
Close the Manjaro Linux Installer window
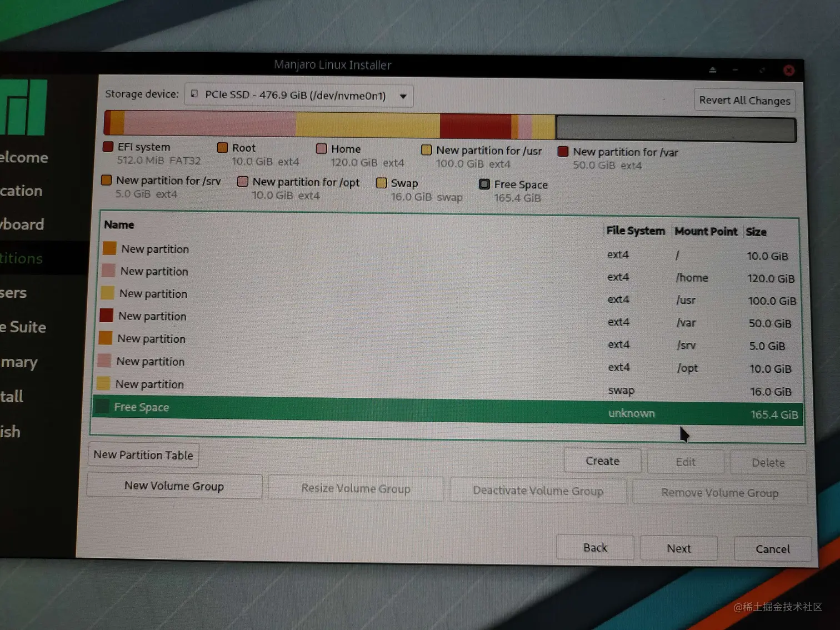pos(788,70)
